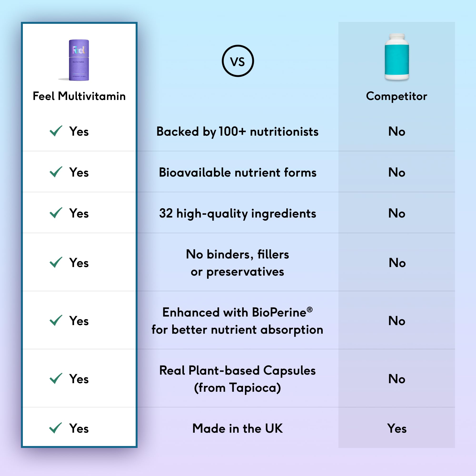The height and width of the screenshot is (476, 476).
Task: Click the purple Feel Multivitamin tube image
Action: click(x=79, y=60)
